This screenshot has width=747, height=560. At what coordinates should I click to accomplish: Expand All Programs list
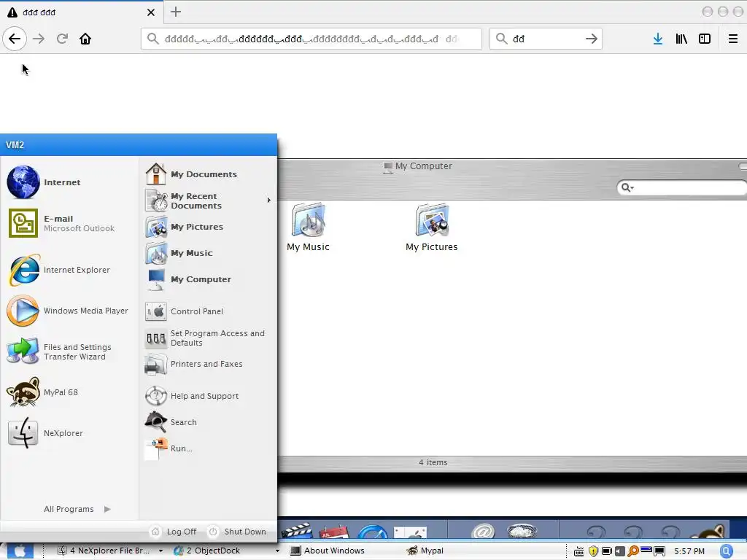(x=77, y=509)
